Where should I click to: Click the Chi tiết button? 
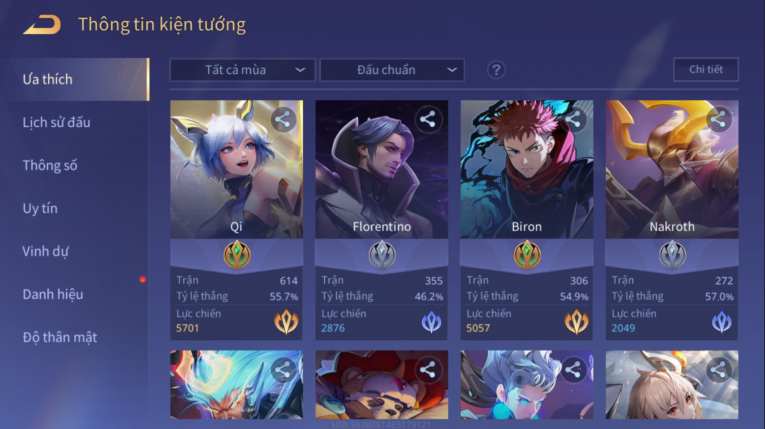(x=706, y=69)
